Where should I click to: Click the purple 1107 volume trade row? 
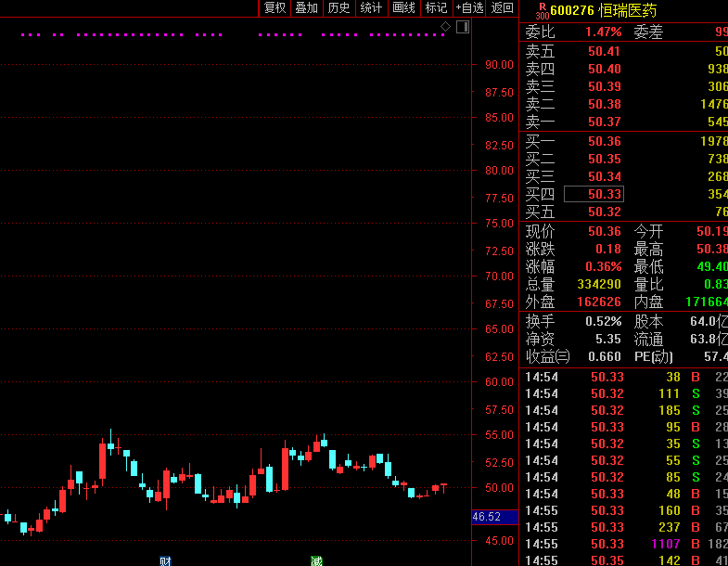click(x=665, y=544)
